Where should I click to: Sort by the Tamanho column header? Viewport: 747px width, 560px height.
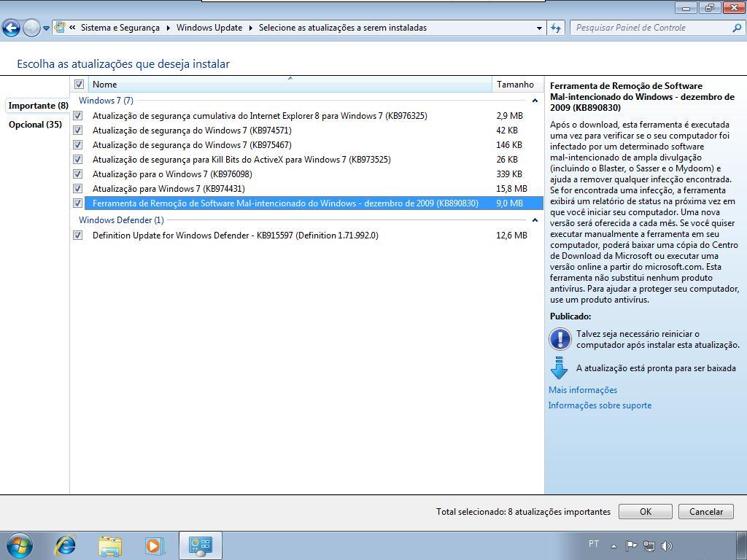pyautogui.click(x=516, y=85)
